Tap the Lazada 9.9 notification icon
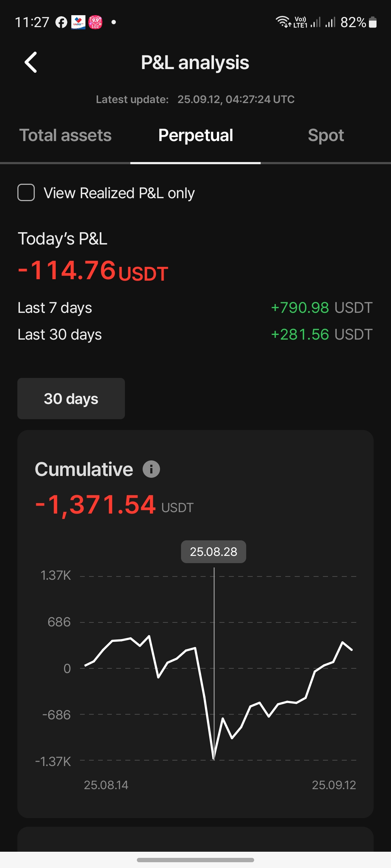 (x=96, y=22)
